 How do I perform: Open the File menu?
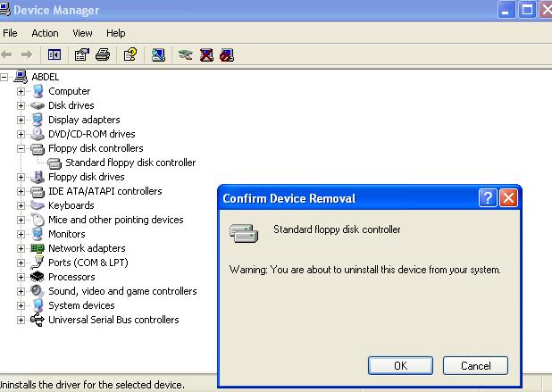[10, 33]
